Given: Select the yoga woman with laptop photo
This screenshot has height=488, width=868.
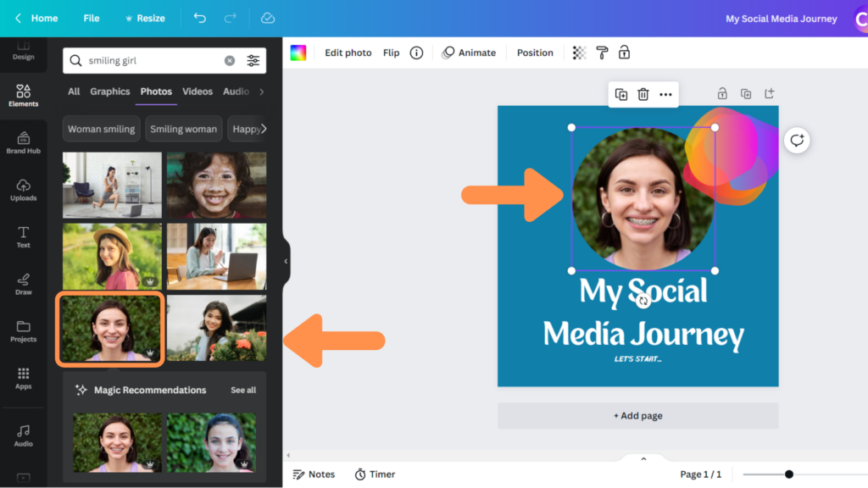Looking at the screenshot, I should (x=113, y=186).
